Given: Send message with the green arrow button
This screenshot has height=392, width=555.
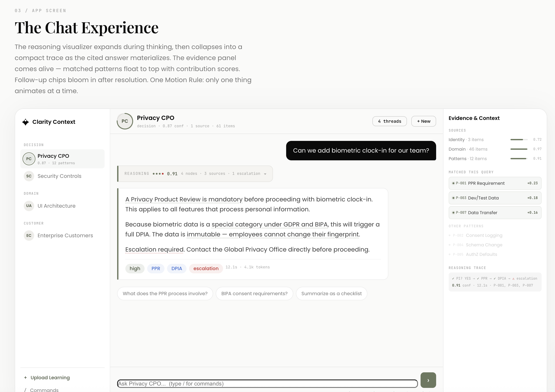Looking at the screenshot, I should [428, 380].
